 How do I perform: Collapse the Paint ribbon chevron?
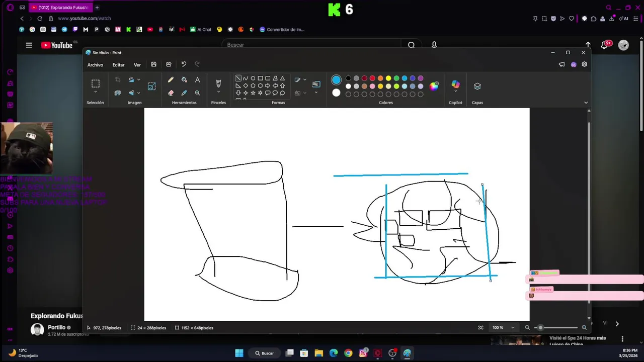(x=586, y=103)
